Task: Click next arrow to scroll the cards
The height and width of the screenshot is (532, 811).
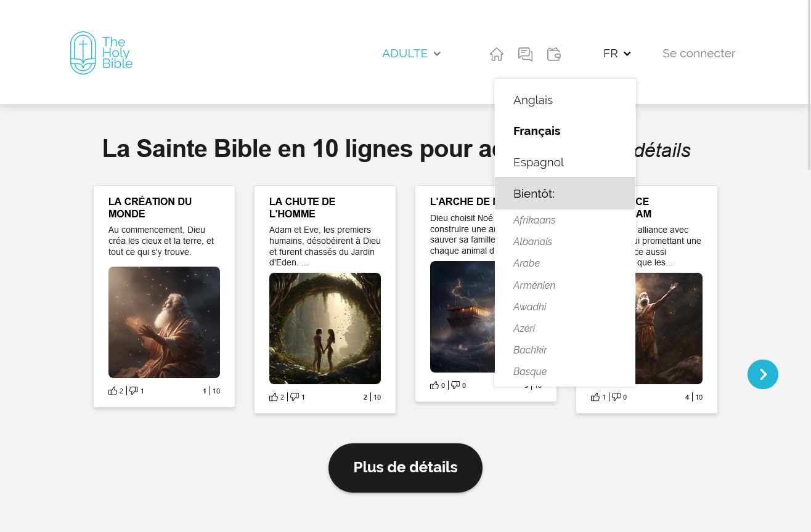Action: [762, 374]
